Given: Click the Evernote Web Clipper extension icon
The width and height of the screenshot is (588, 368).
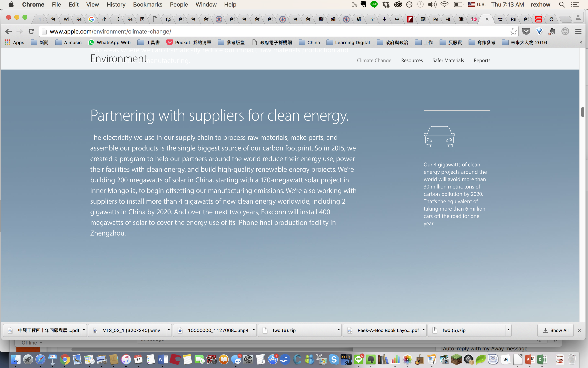Looking at the screenshot, I should click(552, 31).
